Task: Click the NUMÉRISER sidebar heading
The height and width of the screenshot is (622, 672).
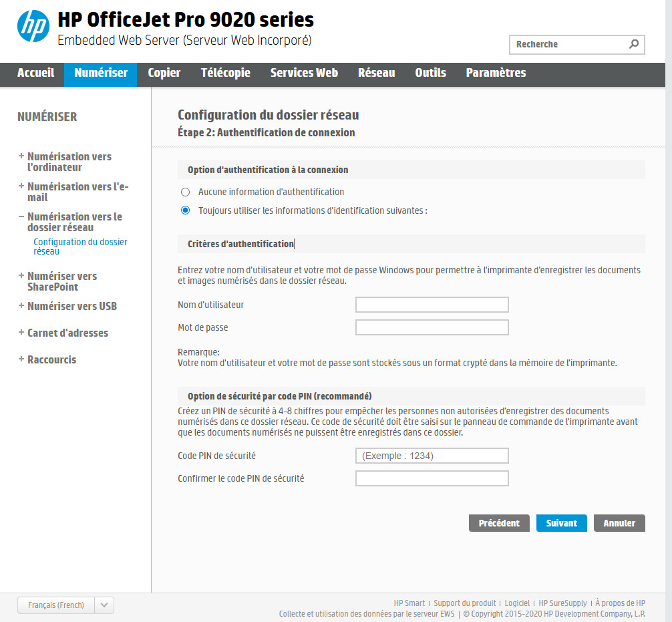Action: click(x=47, y=117)
